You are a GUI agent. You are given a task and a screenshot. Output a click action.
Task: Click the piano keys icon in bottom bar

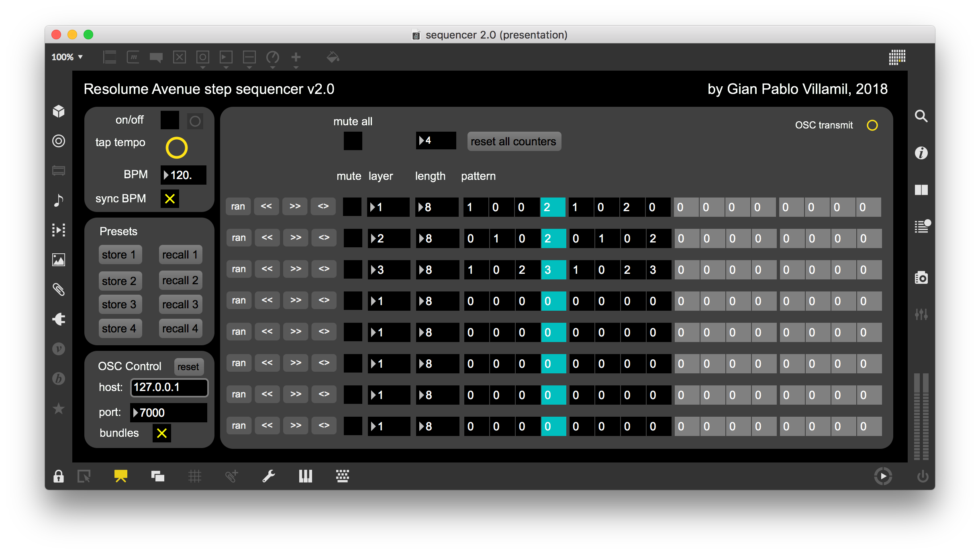pos(305,476)
